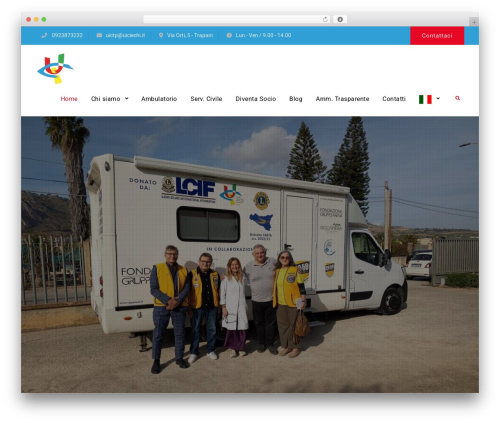Open a new tab with plus button
This screenshot has height=423, width=500.
(474, 22)
